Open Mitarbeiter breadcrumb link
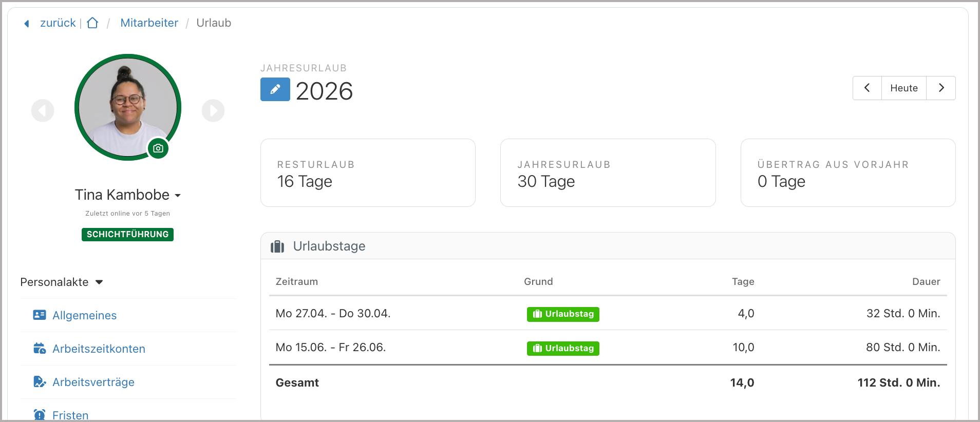This screenshot has height=422, width=980. tap(149, 23)
